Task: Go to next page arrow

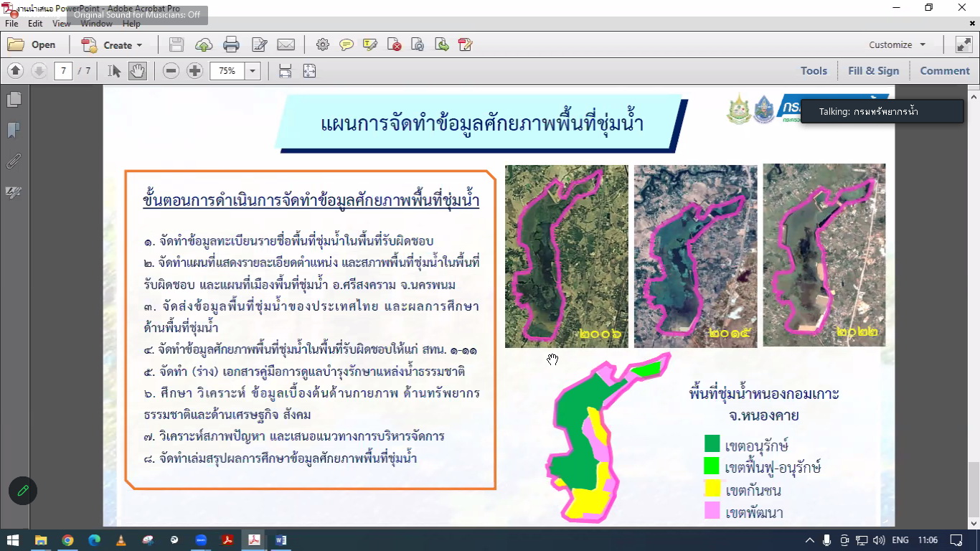Action: [39, 71]
